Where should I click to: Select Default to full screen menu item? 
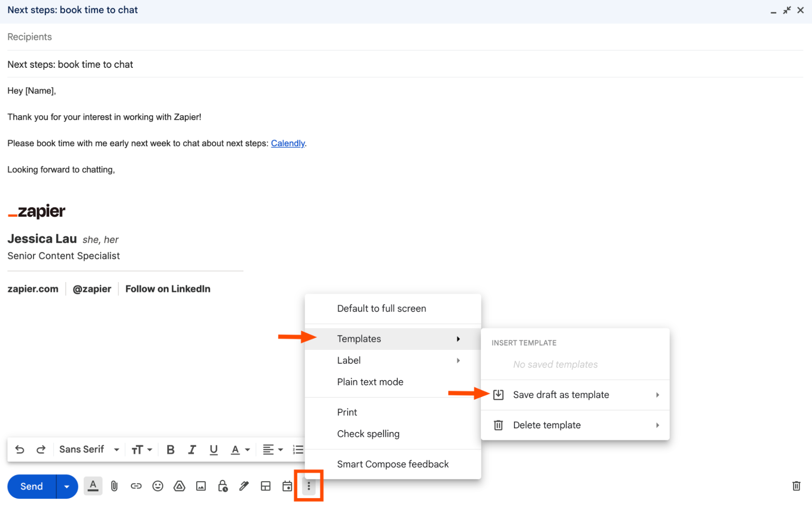(x=393, y=309)
